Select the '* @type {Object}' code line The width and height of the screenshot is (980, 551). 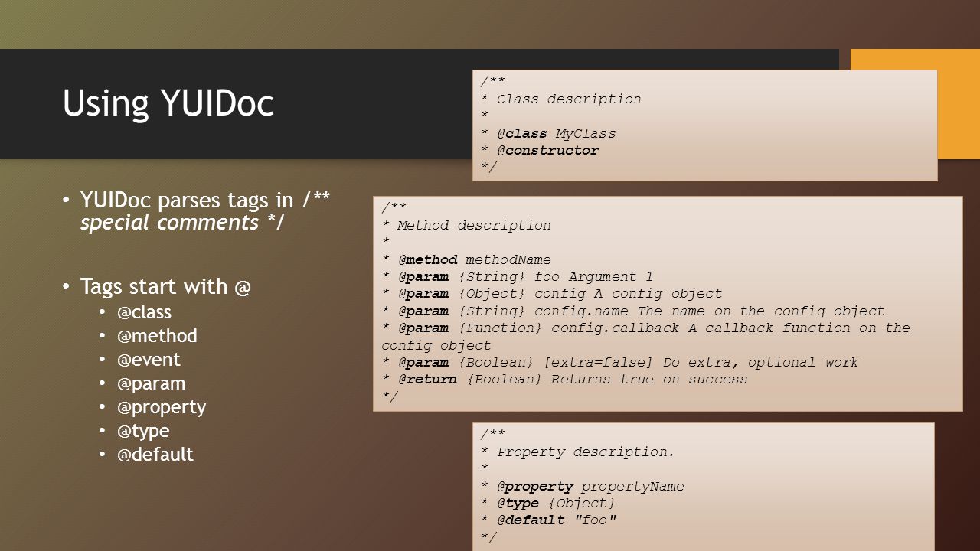click(548, 503)
